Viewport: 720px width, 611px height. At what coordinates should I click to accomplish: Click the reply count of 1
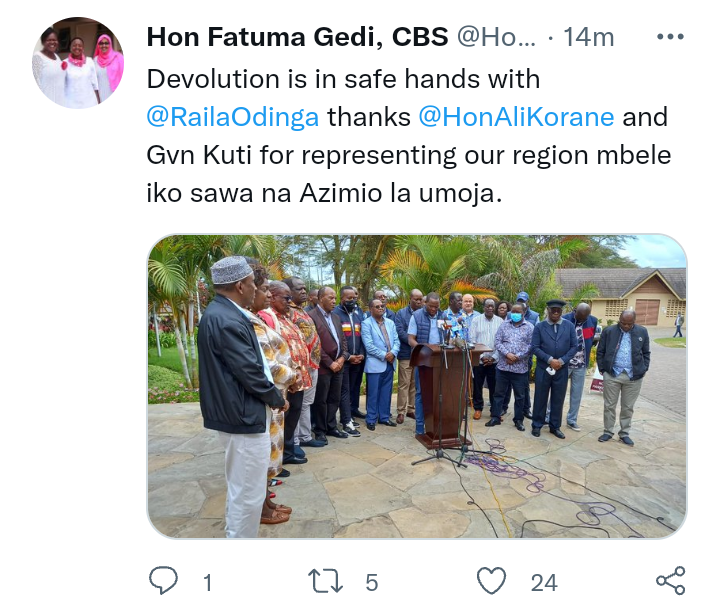[x=208, y=583]
